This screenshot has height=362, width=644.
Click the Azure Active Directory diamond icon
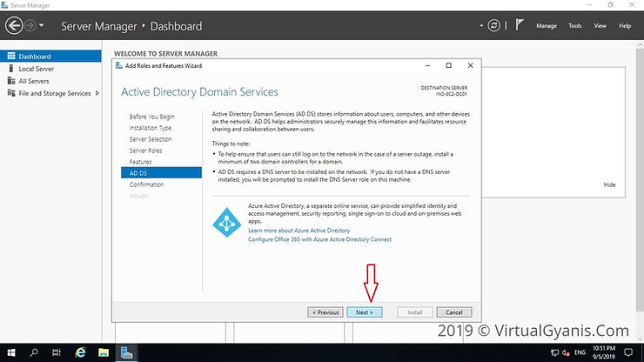(227, 222)
